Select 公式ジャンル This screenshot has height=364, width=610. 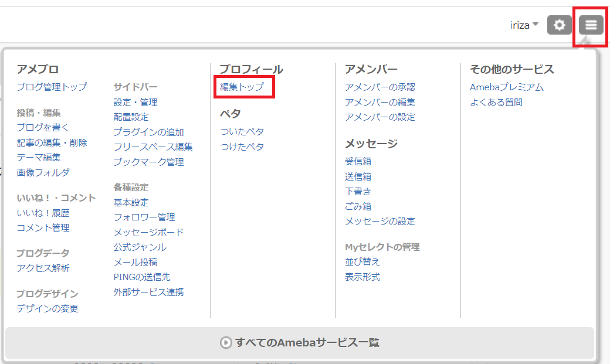point(140,247)
